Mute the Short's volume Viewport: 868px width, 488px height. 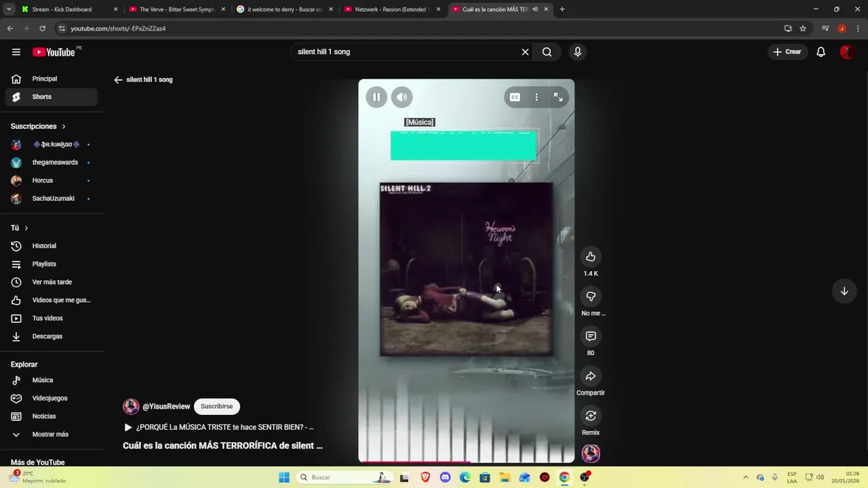[x=402, y=97]
